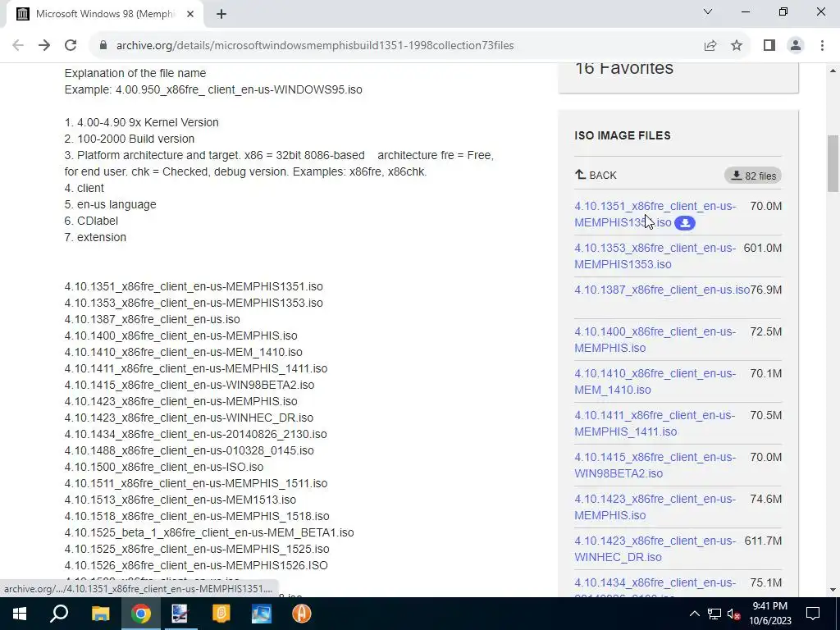This screenshot has width=840, height=630.
Task: Open 4.10.1410 MEM_1410.iso link
Action: pyautogui.click(x=655, y=381)
